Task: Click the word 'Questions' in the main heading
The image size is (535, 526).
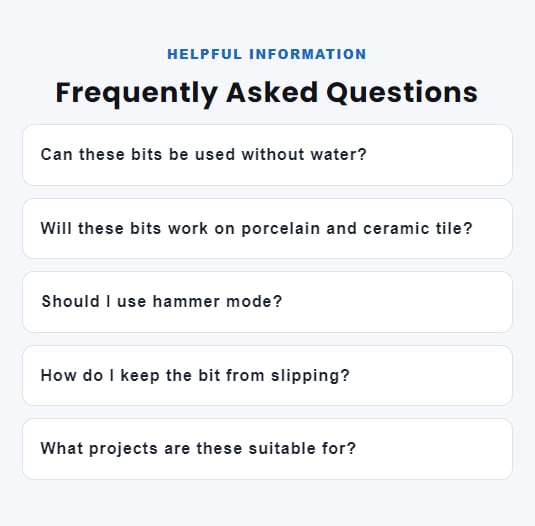Action: tap(402, 93)
